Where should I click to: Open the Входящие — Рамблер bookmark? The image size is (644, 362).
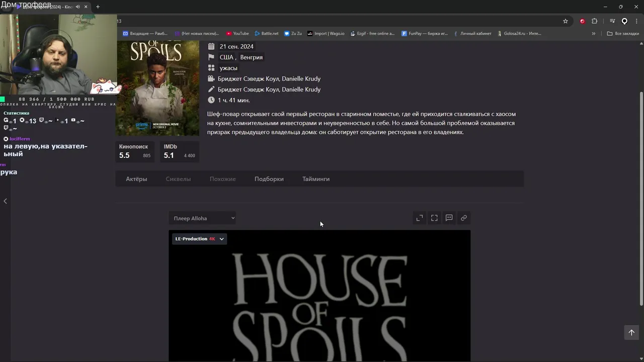[x=145, y=34]
